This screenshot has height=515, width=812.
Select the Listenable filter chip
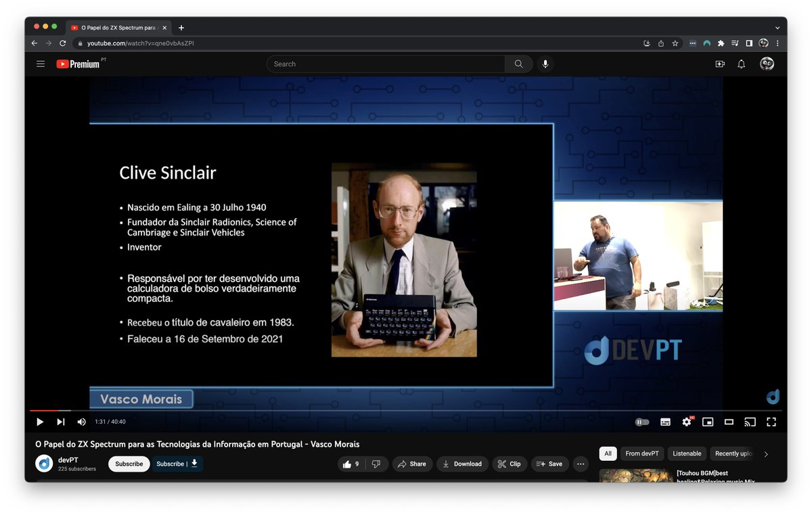[687, 453]
